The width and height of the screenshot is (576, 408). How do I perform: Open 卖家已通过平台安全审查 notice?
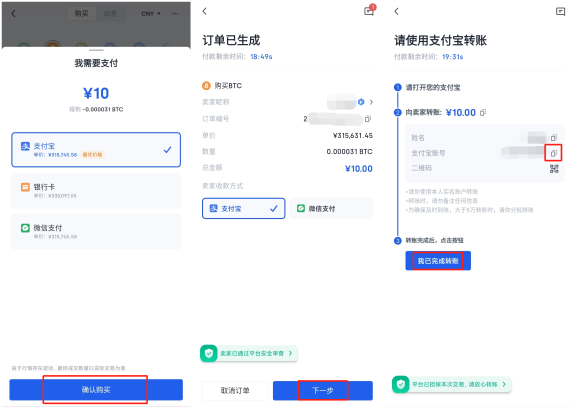click(x=249, y=353)
